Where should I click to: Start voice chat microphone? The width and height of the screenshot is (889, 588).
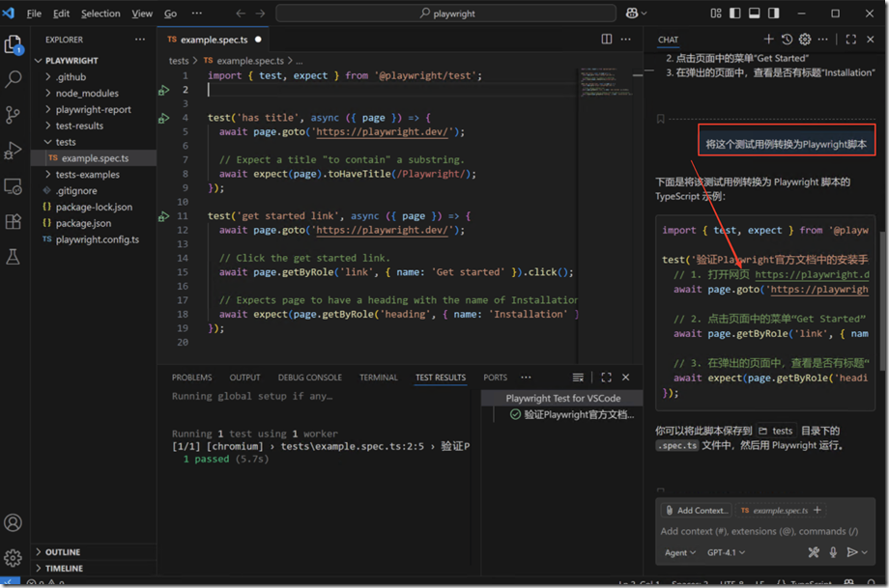click(x=833, y=552)
